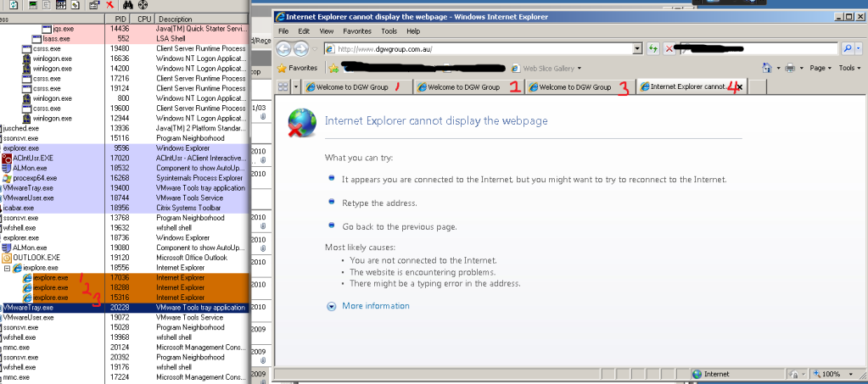Collapse the iexplore.exe 18556 process tree
The height and width of the screenshot is (384, 868).
click(7, 268)
